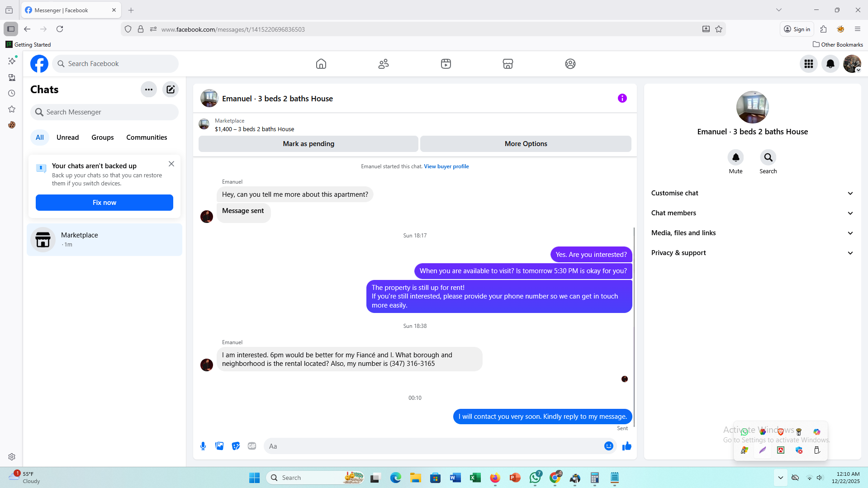Go to the Home feed icon

pos(321,64)
